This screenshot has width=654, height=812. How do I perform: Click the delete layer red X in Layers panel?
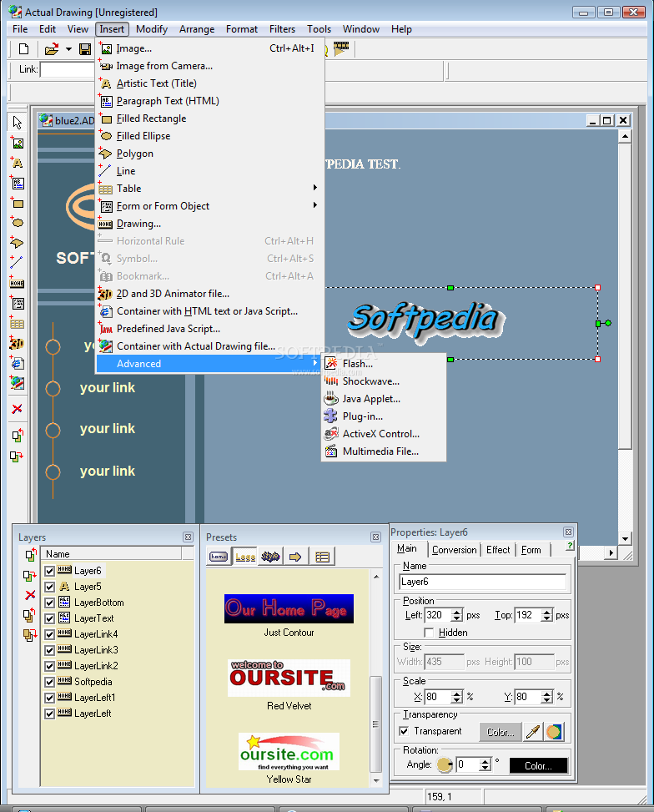pos(30,595)
